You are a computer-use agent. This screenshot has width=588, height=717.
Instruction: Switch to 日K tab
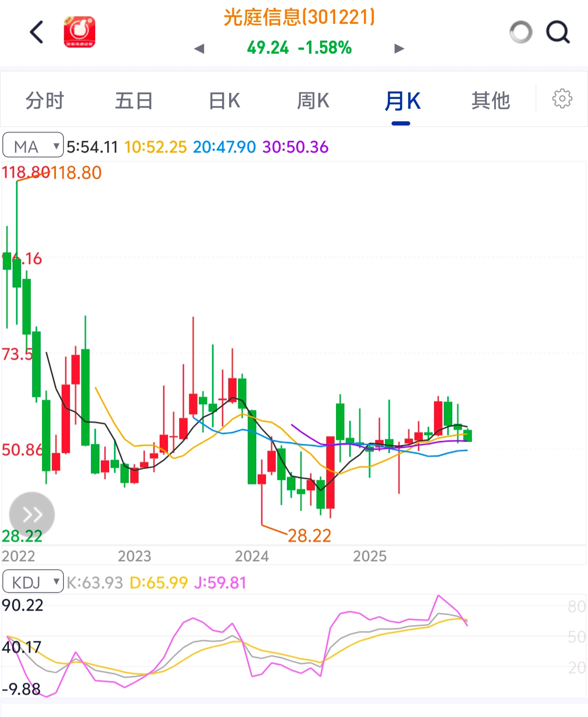(x=224, y=101)
